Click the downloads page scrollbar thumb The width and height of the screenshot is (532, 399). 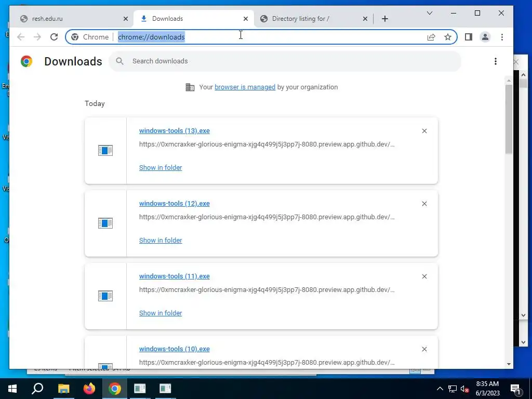click(509, 119)
